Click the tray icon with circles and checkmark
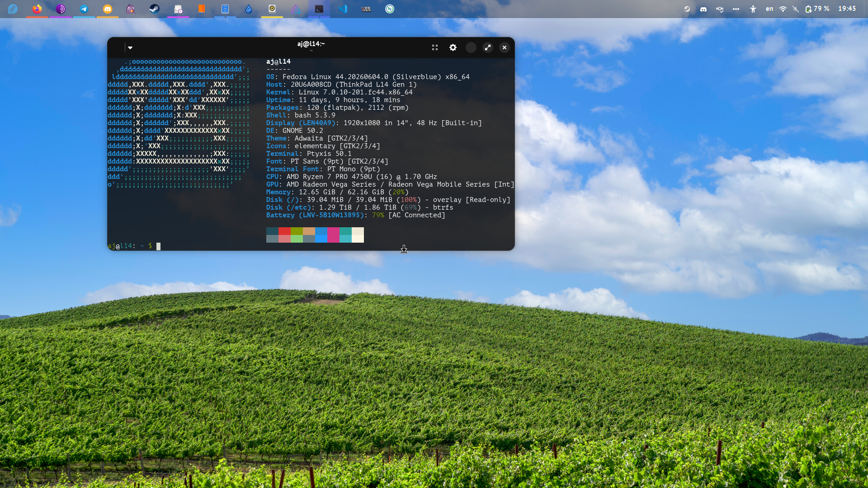This screenshot has height=488, width=868. [720, 9]
